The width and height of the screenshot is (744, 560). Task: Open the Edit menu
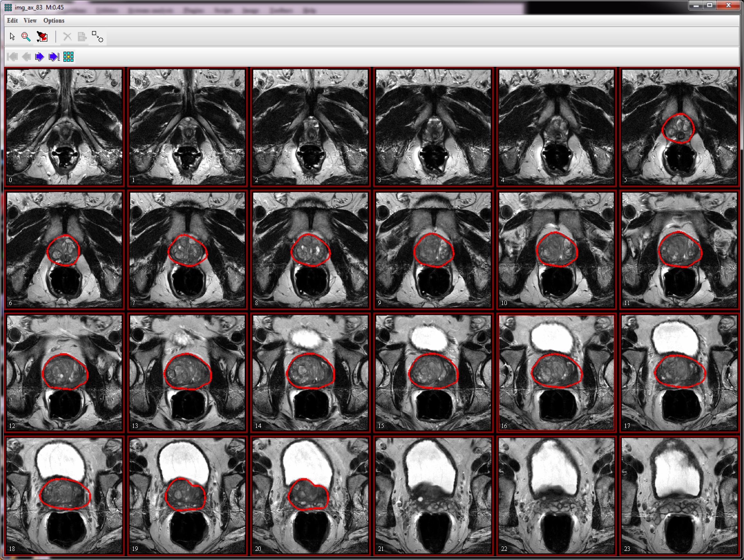(13, 21)
